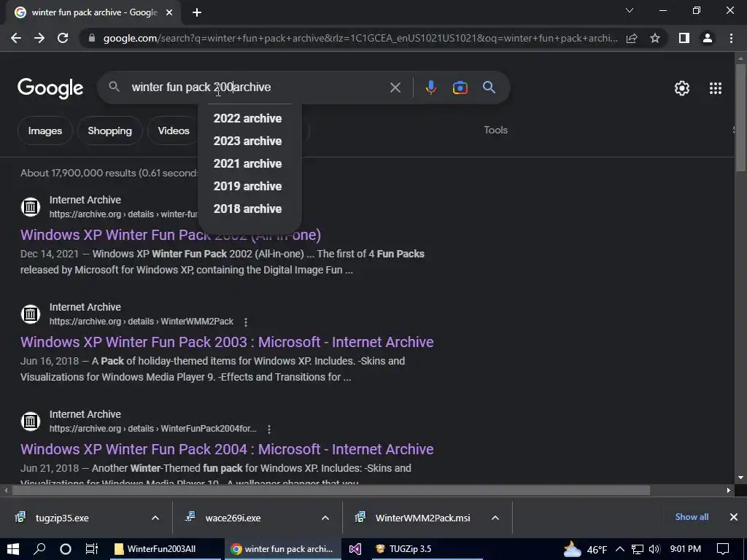This screenshot has height=560, width=747.
Task: Open Windows XP Winter Fun Pack 2002 result
Action: (x=171, y=235)
